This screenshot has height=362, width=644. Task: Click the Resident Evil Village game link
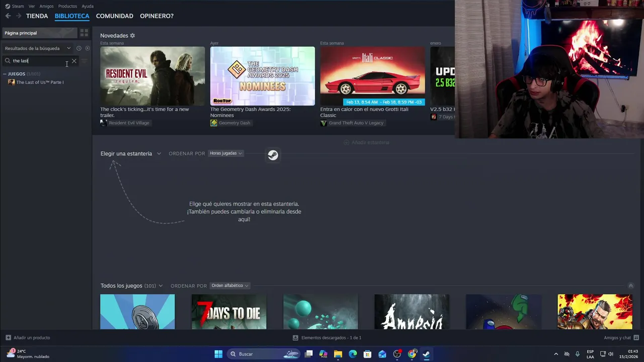[x=129, y=123]
